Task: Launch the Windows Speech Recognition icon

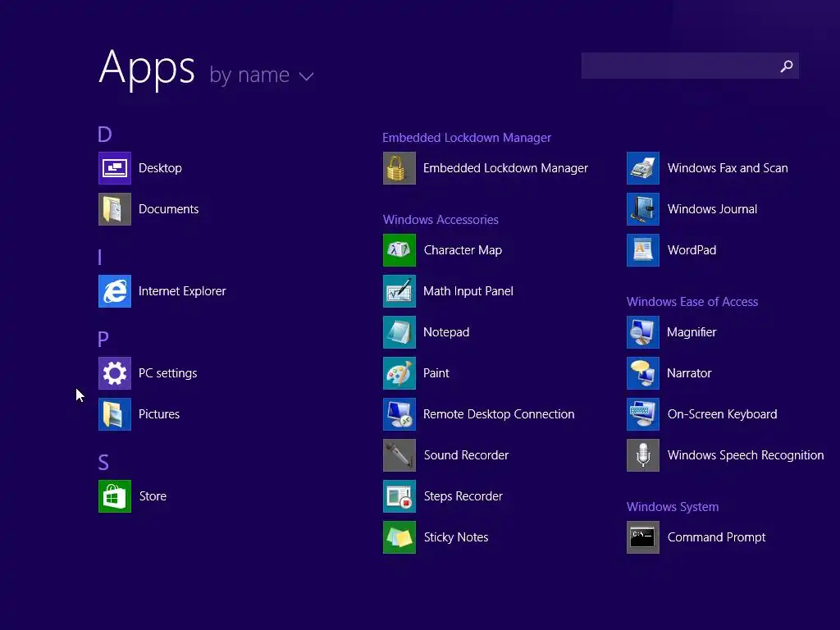Action: [x=643, y=455]
